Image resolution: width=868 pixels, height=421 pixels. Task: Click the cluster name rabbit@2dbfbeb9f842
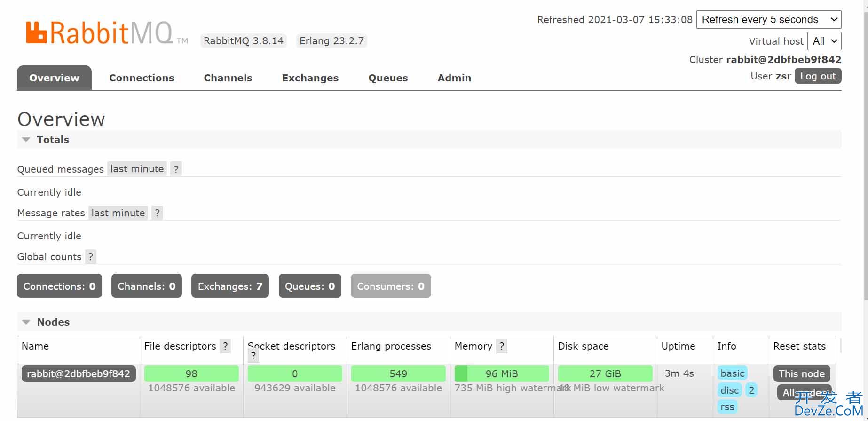pyautogui.click(x=784, y=60)
